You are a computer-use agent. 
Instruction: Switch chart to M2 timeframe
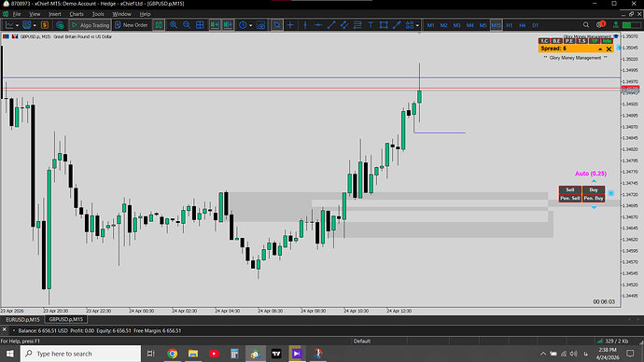click(x=443, y=25)
